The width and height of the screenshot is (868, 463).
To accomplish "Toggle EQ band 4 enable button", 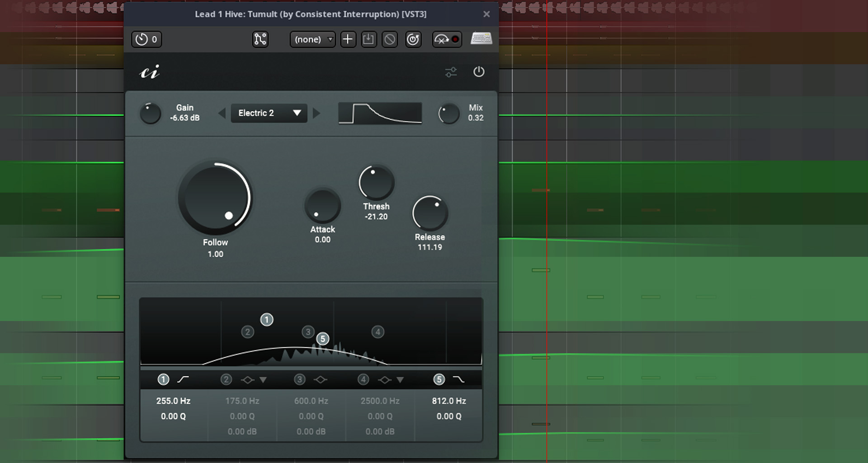I will coord(363,379).
